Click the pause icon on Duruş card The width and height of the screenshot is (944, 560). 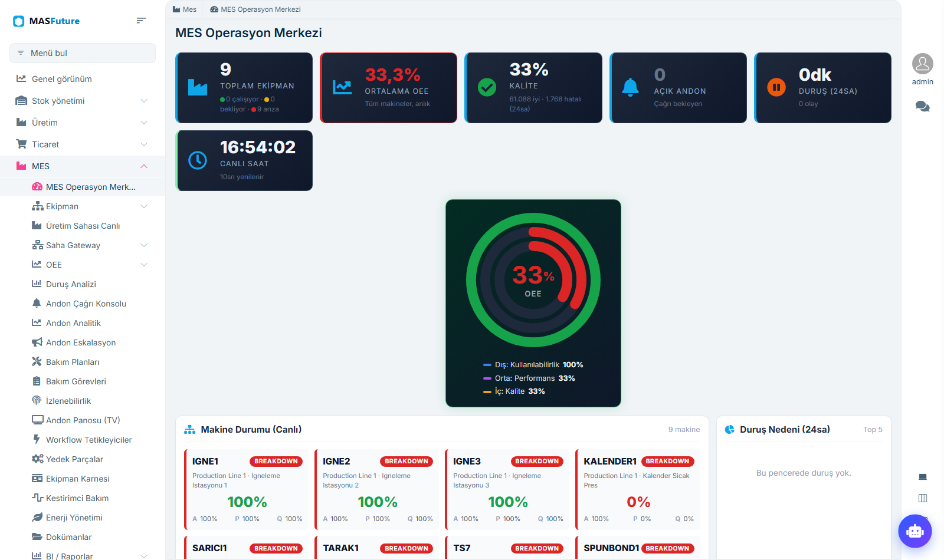[776, 87]
